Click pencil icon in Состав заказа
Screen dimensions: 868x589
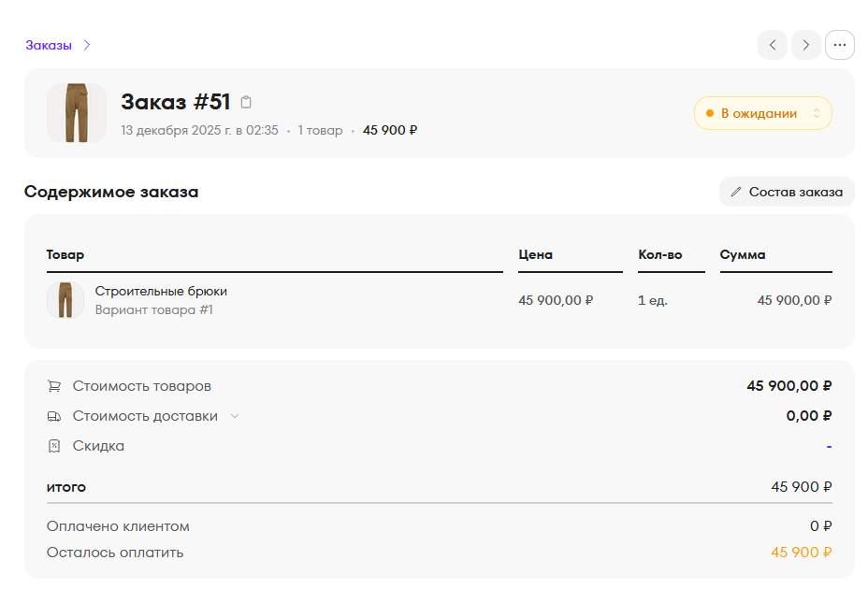pyautogui.click(x=736, y=192)
